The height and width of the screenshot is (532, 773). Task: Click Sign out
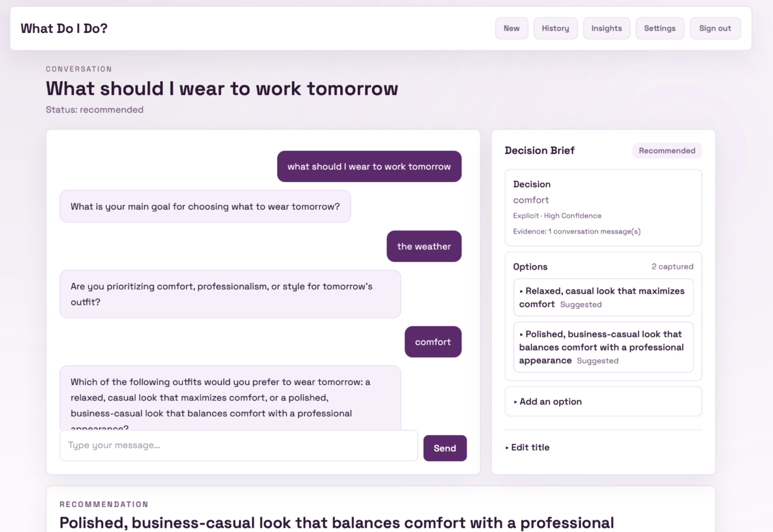[x=715, y=29]
